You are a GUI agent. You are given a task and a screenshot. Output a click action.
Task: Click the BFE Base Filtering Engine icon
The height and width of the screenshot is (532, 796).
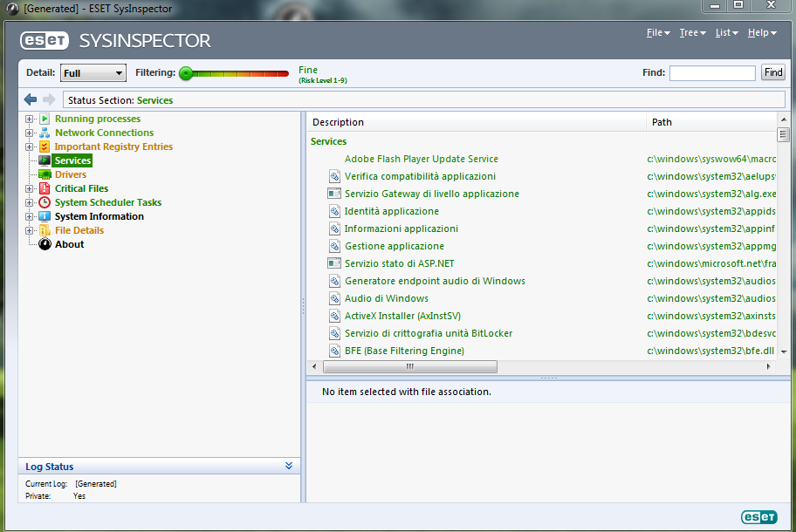coord(334,351)
